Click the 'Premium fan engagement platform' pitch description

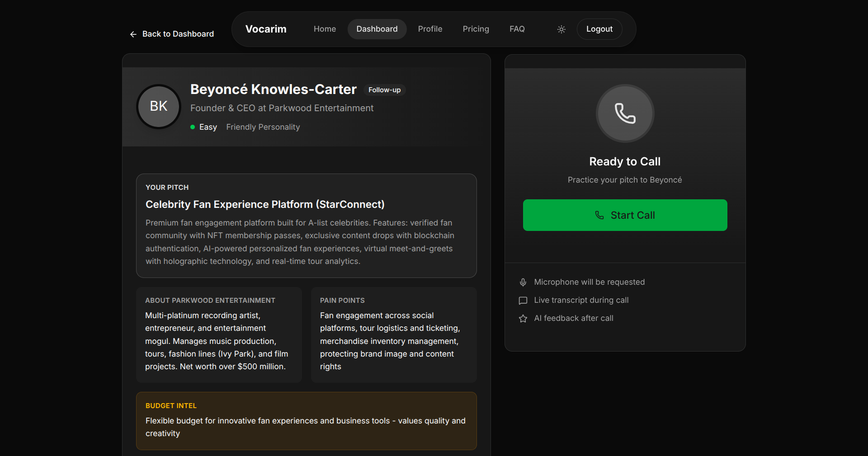click(x=300, y=242)
